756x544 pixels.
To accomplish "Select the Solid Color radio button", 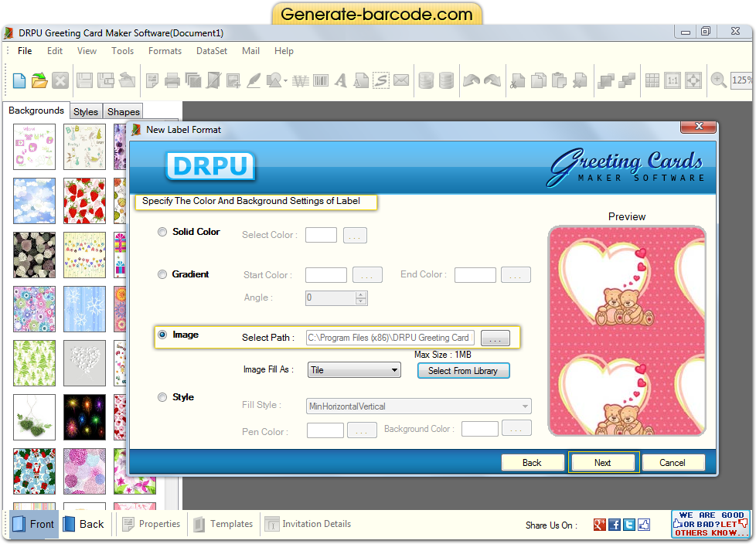I will pyautogui.click(x=162, y=232).
